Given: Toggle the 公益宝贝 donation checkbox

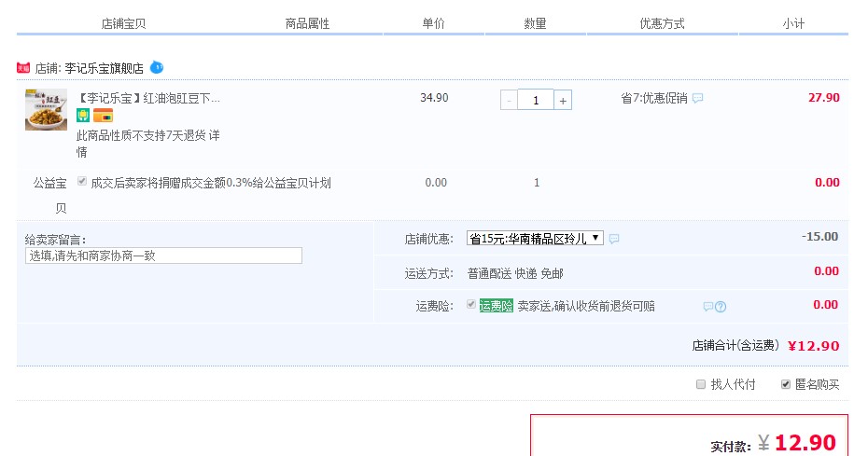Looking at the screenshot, I should point(82,181).
